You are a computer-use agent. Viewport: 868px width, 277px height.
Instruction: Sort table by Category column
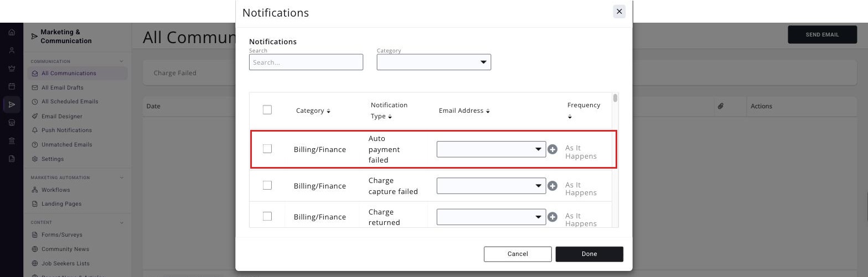coord(328,111)
